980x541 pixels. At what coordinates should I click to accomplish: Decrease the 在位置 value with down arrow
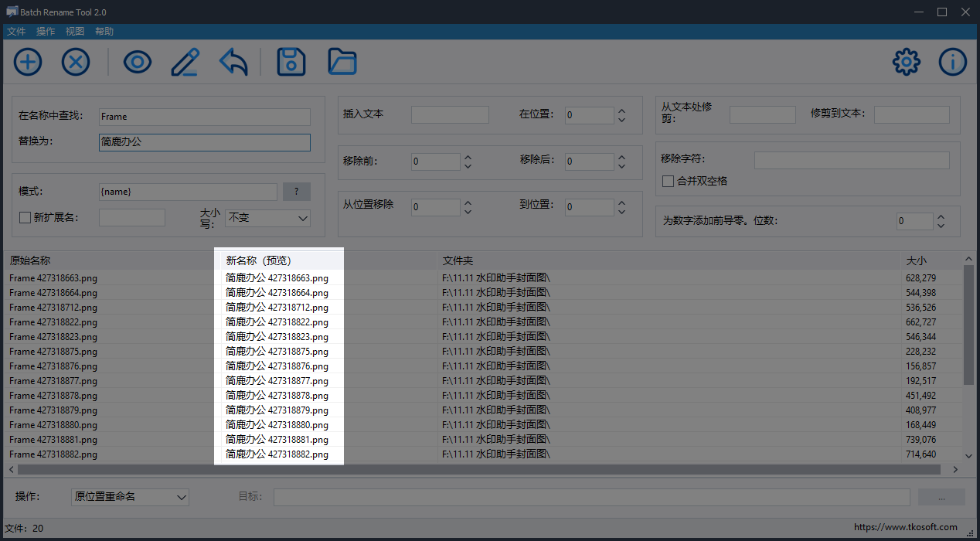pyautogui.click(x=621, y=120)
